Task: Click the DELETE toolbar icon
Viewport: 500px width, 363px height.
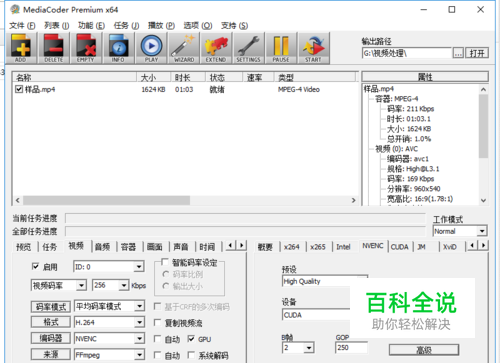Action: pos(53,48)
